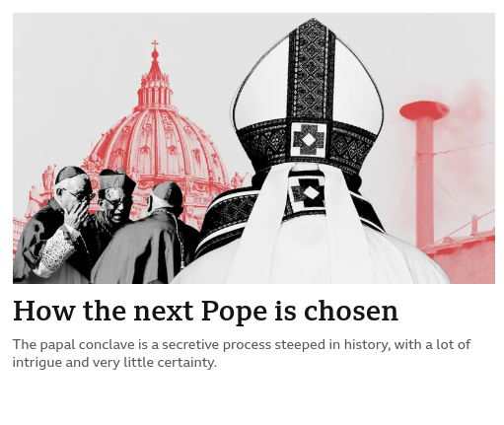Open the 'How the next Pope is chosen' headline
This screenshot has height=425, width=504.
tap(205, 311)
